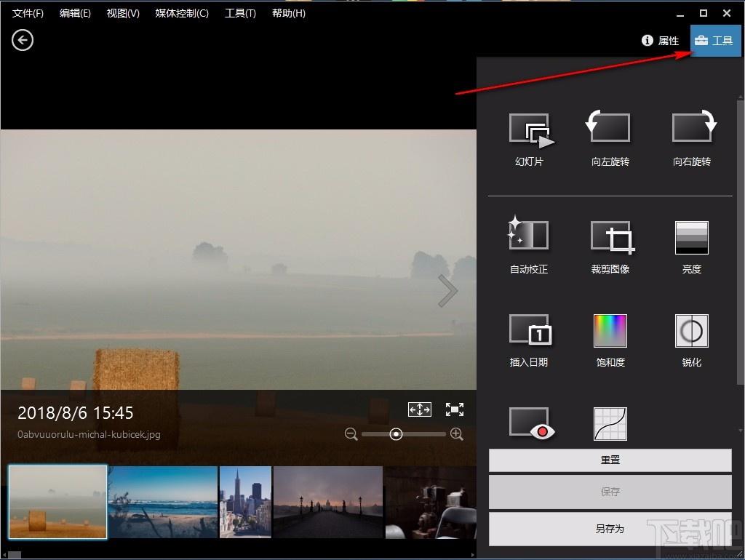The width and height of the screenshot is (745, 560).
Task: Click the 另存为 save as button
Action: tap(610, 528)
